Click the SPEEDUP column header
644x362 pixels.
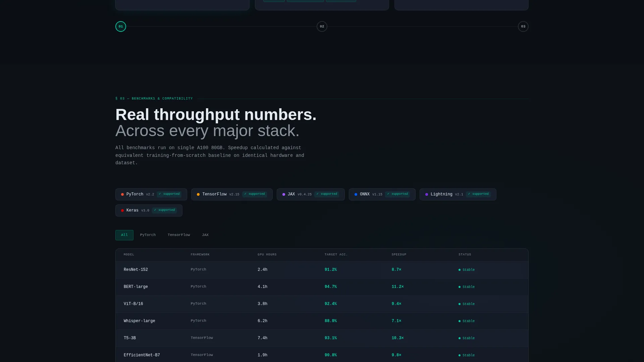tap(399, 255)
